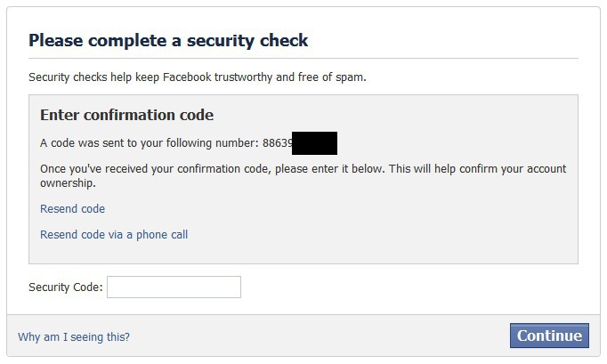
Task: Click the word 'trustworthy' in the description
Action: (x=239, y=77)
